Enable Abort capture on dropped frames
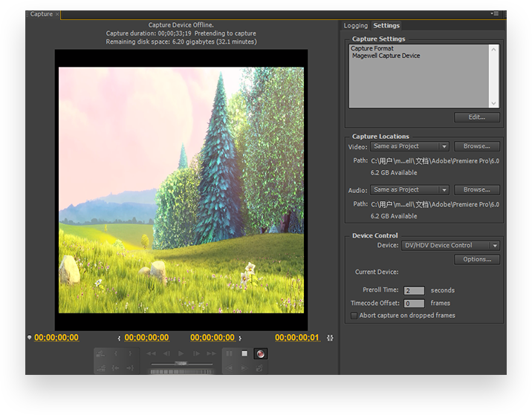 pos(354,316)
